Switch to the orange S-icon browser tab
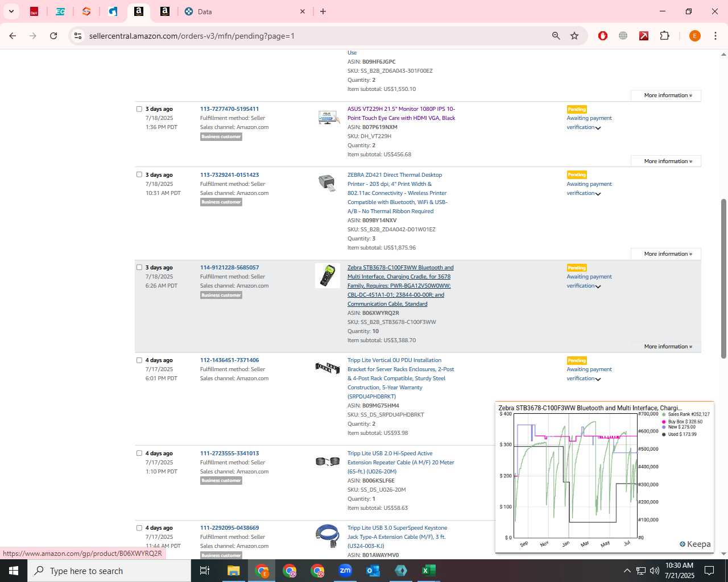This screenshot has width=728, height=582. point(86,11)
